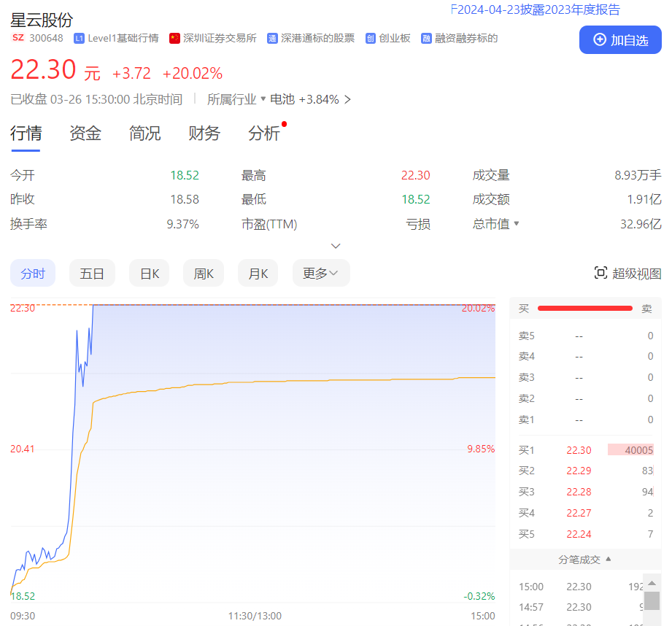Image resolution: width=672 pixels, height=626 pixels.
Task: Click 成交额 value 1.91亿
Action: click(x=644, y=199)
